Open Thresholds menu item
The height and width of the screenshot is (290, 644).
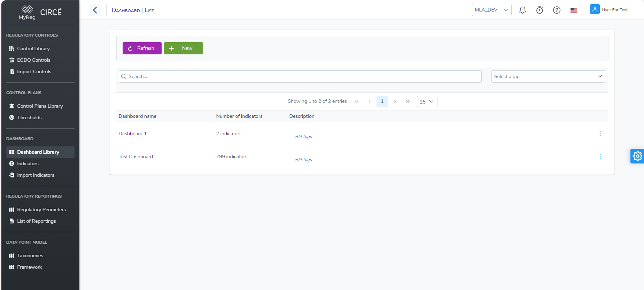40,117
